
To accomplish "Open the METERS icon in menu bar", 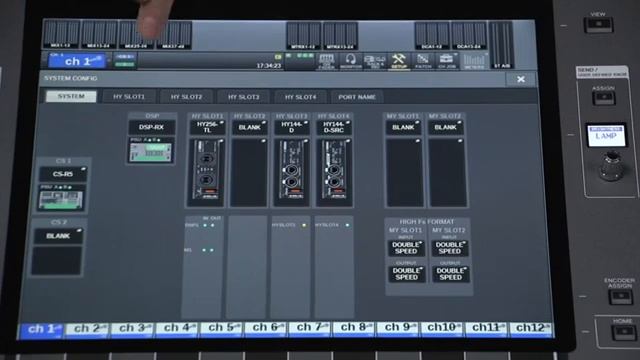I will tap(474, 61).
